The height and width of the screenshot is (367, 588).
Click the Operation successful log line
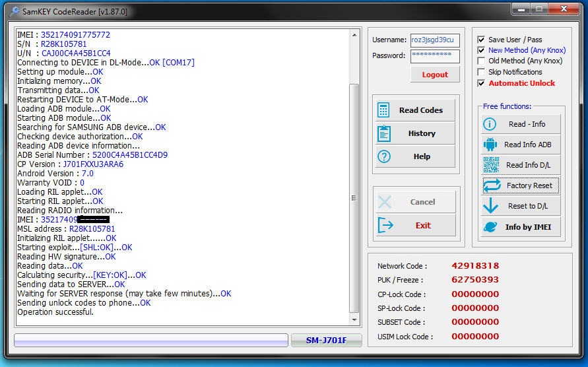(55, 312)
